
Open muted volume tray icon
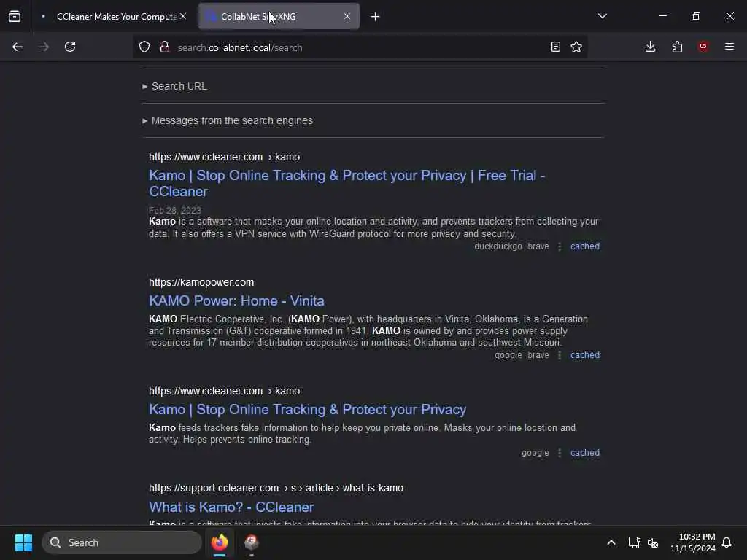click(x=653, y=542)
